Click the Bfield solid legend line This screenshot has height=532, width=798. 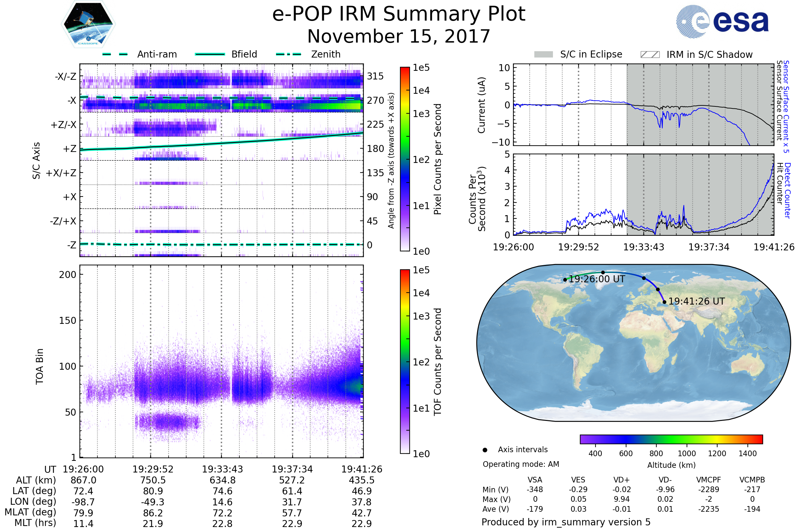[210, 54]
